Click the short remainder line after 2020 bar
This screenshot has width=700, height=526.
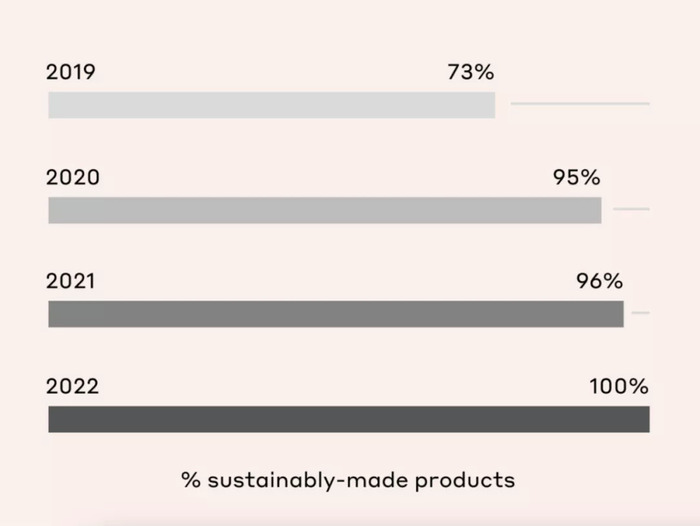pyautogui.click(x=631, y=209)
